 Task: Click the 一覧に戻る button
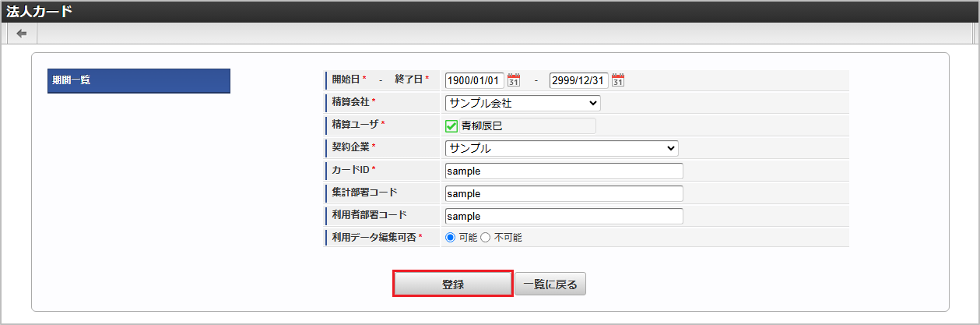550,284
